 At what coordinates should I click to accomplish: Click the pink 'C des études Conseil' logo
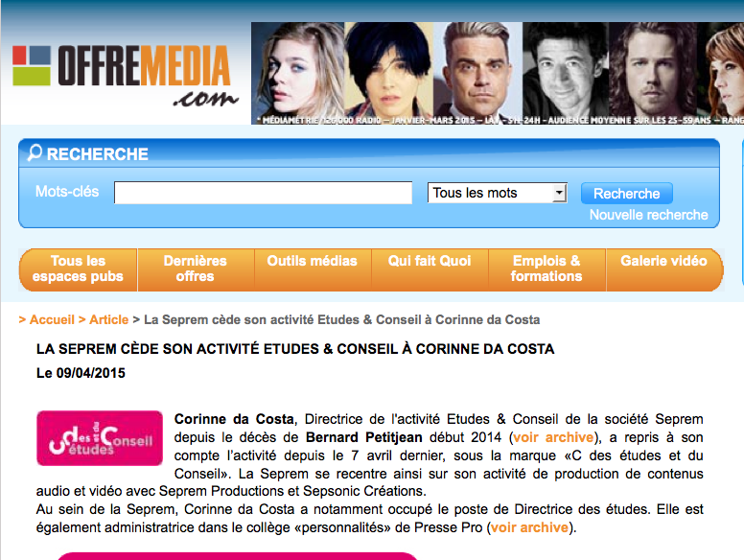click(100, 438)
